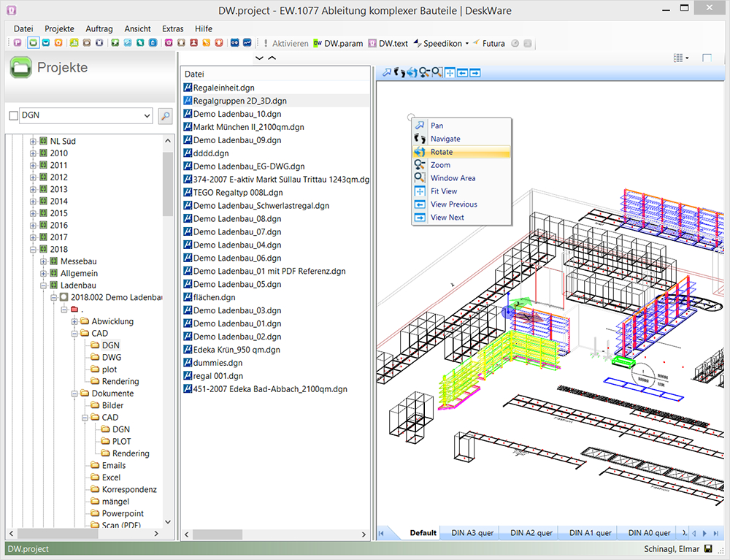Click the search magnifier button beside DGN filter
The image size is (730, 560).
pos(165,115)
